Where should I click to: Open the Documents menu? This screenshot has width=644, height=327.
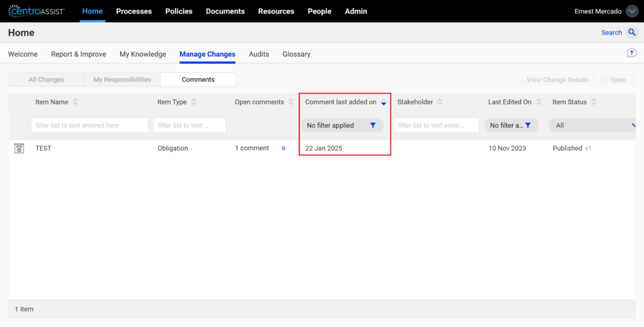[x=225, y=11]
